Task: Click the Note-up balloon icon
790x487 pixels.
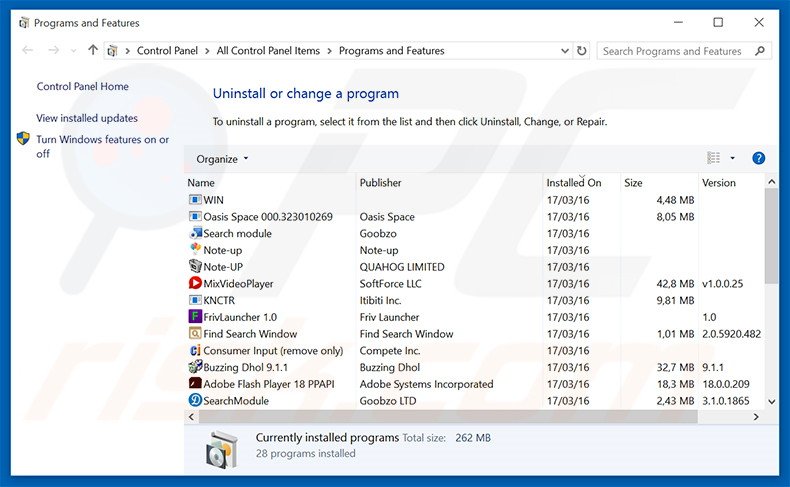Action: [x=195, y=250]
